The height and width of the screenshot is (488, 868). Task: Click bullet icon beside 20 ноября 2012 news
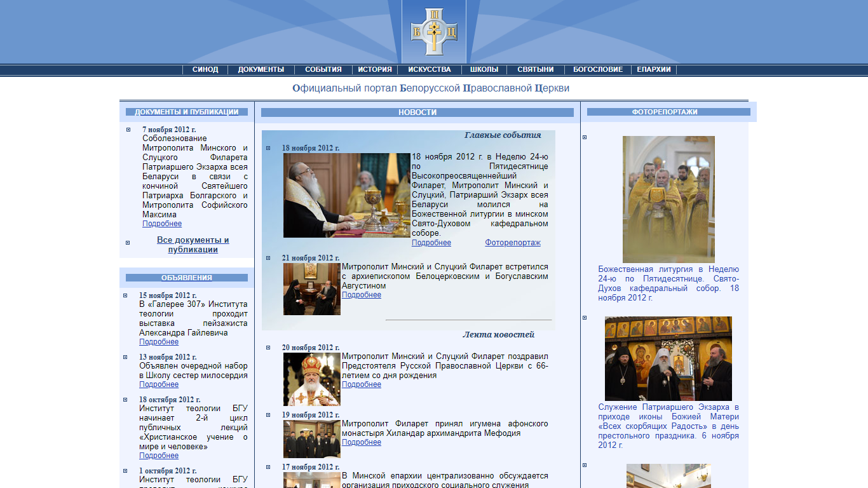point(268,348)
